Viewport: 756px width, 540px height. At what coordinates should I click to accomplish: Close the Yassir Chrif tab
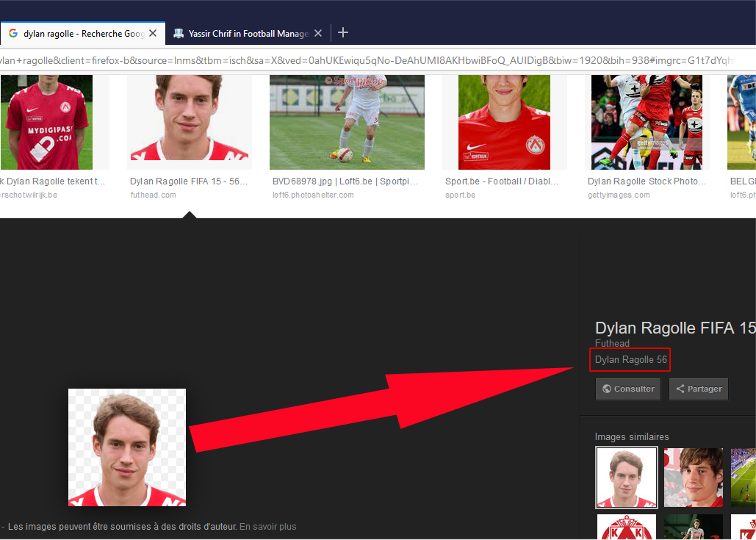318,33
